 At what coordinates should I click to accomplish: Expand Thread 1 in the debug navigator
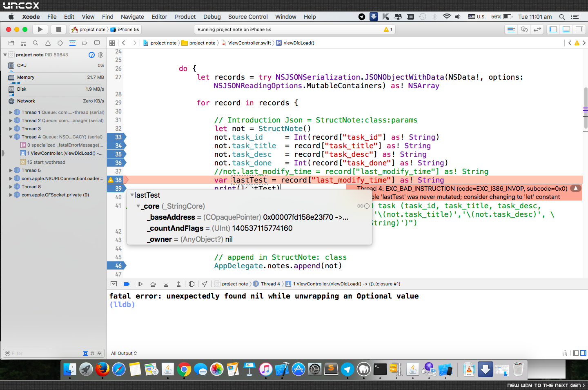11,112
